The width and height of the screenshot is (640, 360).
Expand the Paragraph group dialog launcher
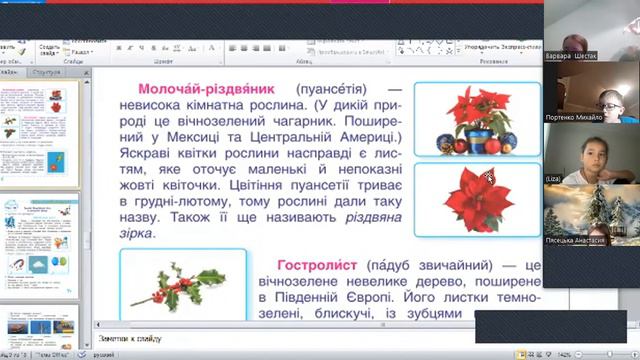point(388,62)
